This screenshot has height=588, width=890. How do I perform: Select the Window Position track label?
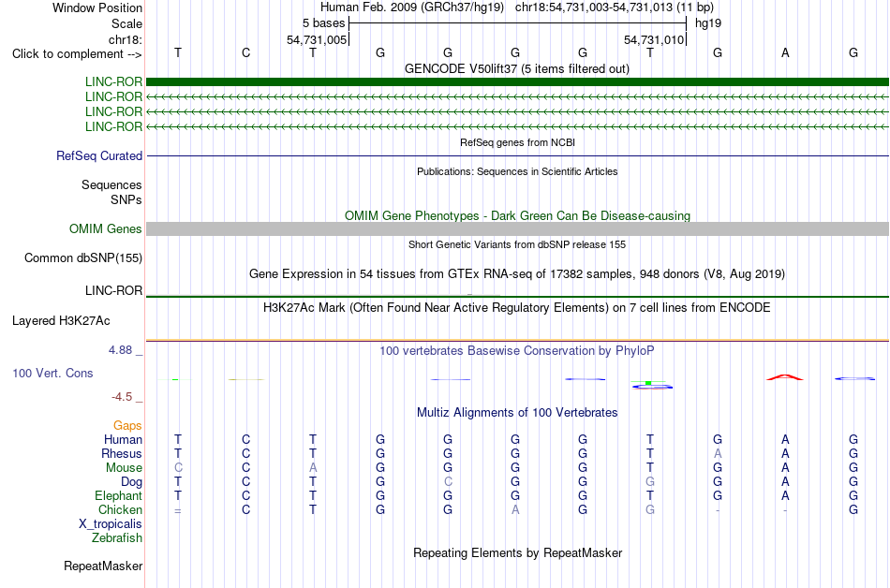coord(97,7)
